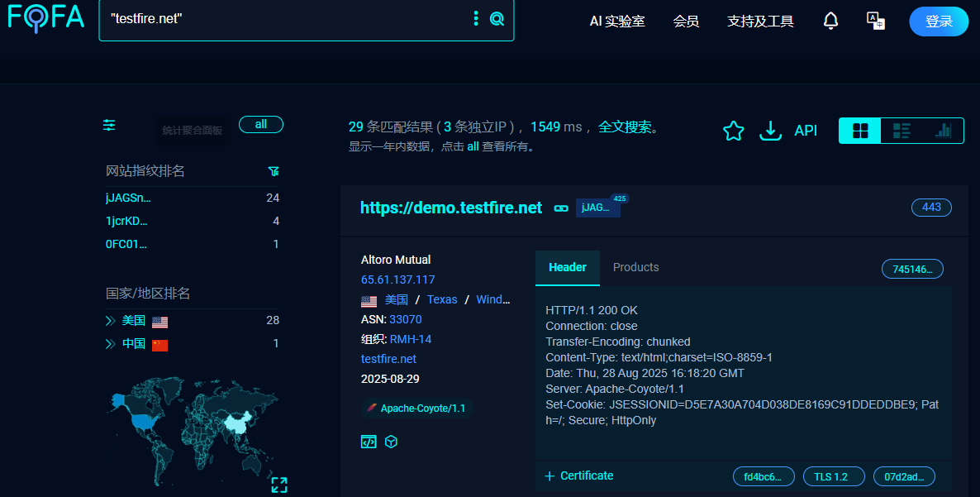Open the filter sliders panel icon
Viewport: 980px width, 497px height.
click(x=109, y=125)
